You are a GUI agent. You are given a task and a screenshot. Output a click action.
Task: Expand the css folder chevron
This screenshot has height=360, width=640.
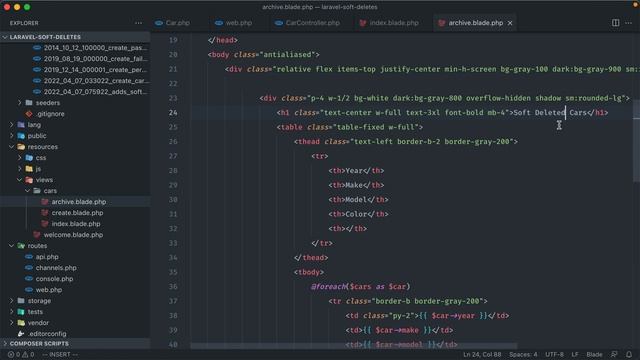coord(20,158)
